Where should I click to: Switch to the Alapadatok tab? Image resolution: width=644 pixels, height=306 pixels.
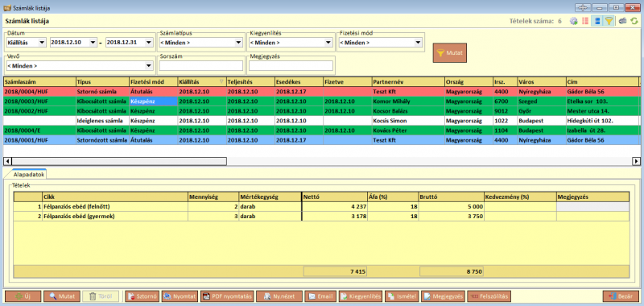coord(29,174)
